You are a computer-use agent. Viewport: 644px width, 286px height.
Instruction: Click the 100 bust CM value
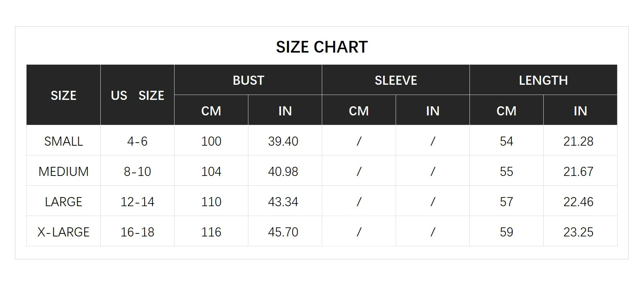click(x=211, y=141)
